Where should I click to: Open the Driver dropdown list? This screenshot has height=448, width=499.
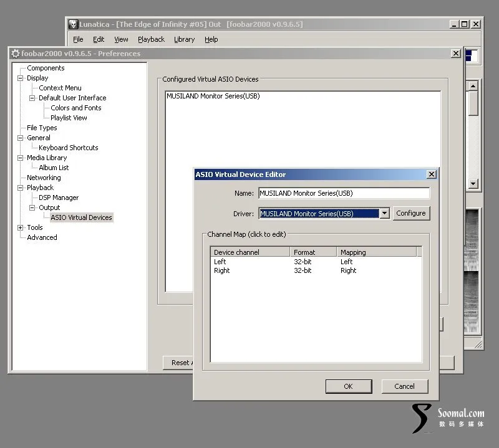tap(384, 213)
